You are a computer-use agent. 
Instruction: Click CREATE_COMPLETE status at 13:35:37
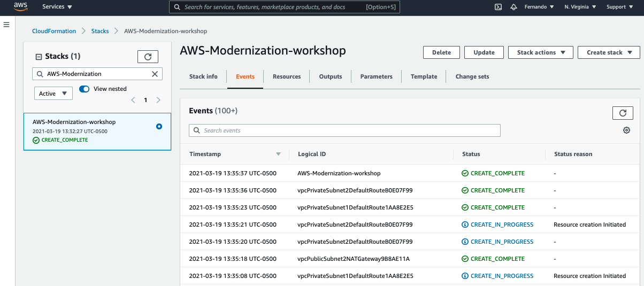click(493, 173)
